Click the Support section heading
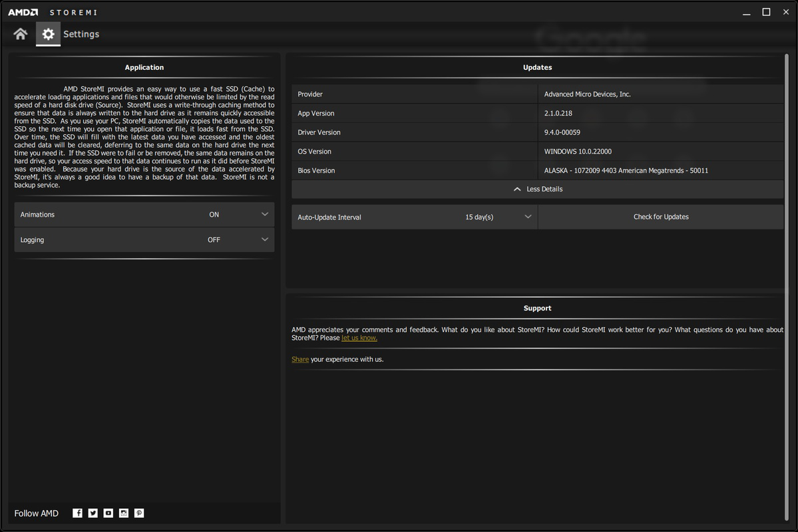The width and height of the screenshot is (798, 532). [x=537, y=308]
